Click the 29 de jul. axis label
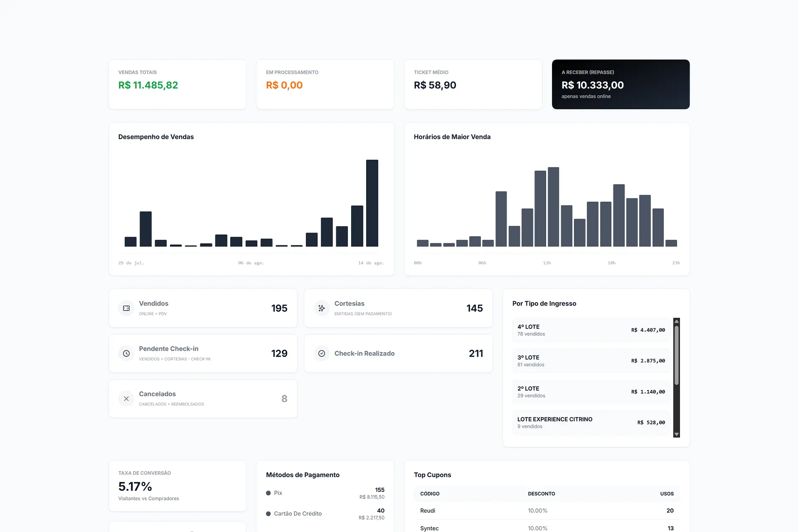 (131, 263)
